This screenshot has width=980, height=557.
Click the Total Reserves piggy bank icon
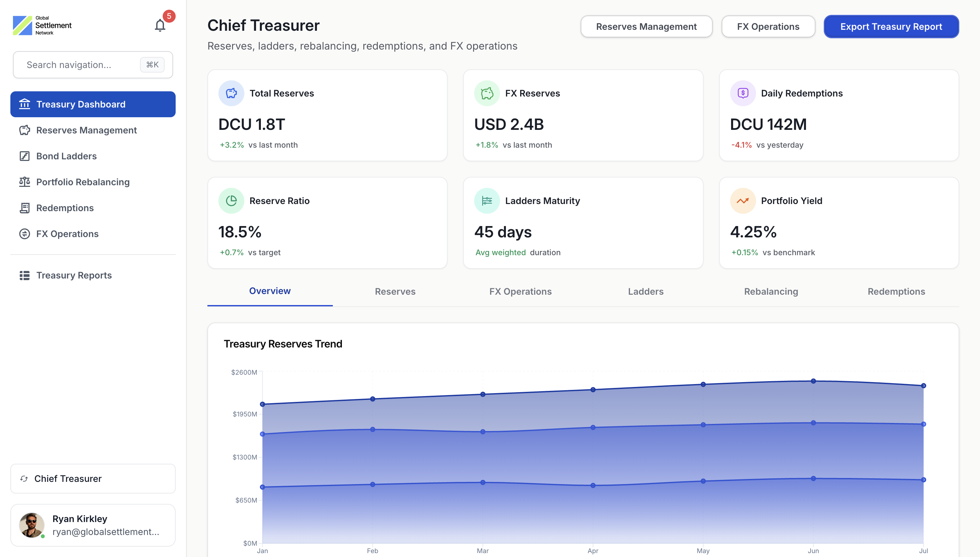click(231, 93)
